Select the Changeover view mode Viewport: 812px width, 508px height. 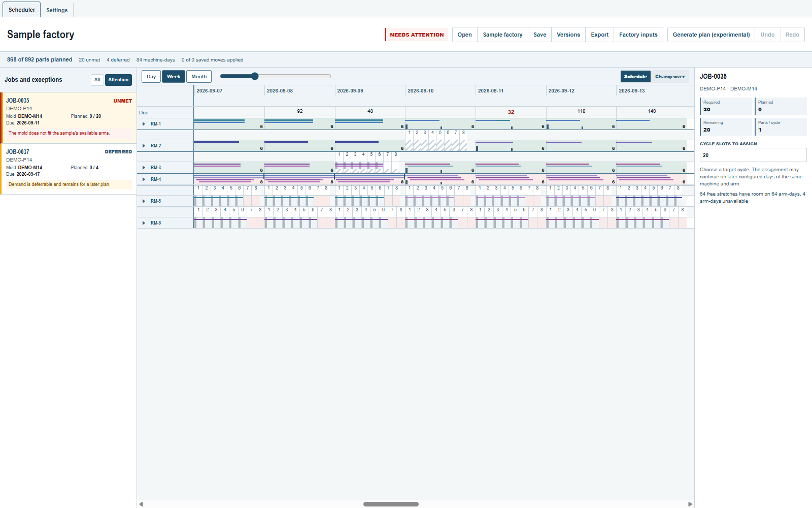coord(670,77)
